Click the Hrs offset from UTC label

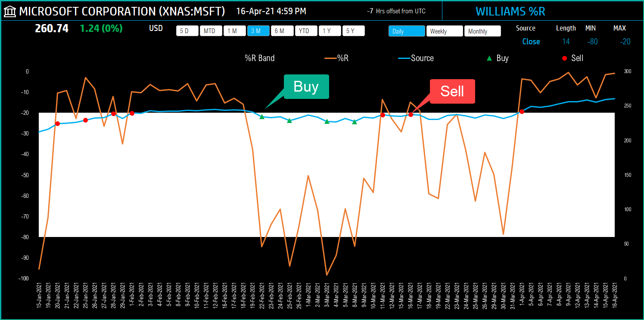pyautogui.click(x=401, y=11)
